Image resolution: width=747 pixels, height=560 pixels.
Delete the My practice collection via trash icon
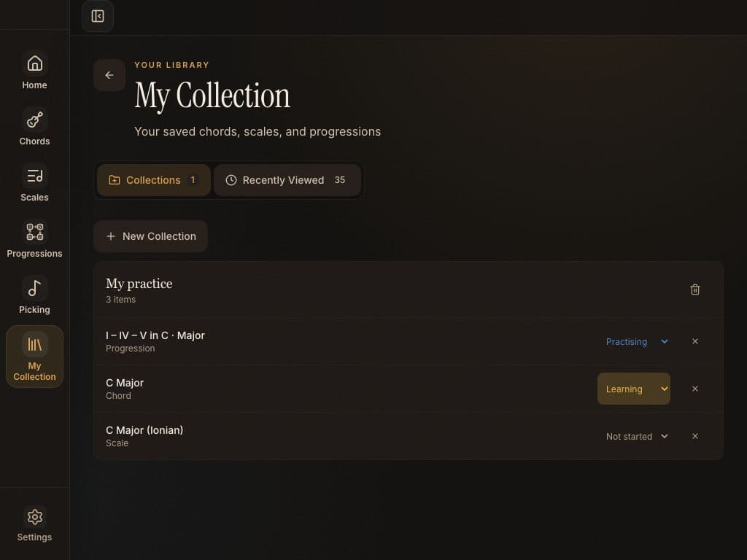point(695,289)
